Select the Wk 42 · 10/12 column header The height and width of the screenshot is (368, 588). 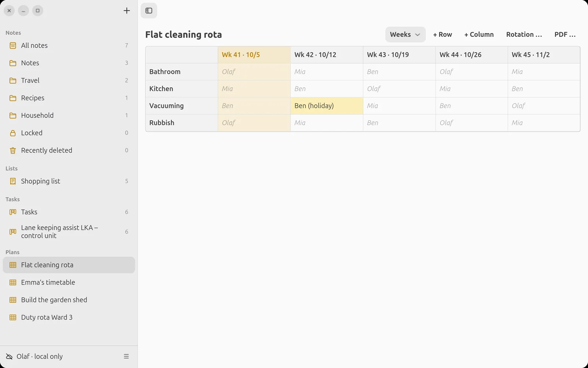[x=327, y=55]
